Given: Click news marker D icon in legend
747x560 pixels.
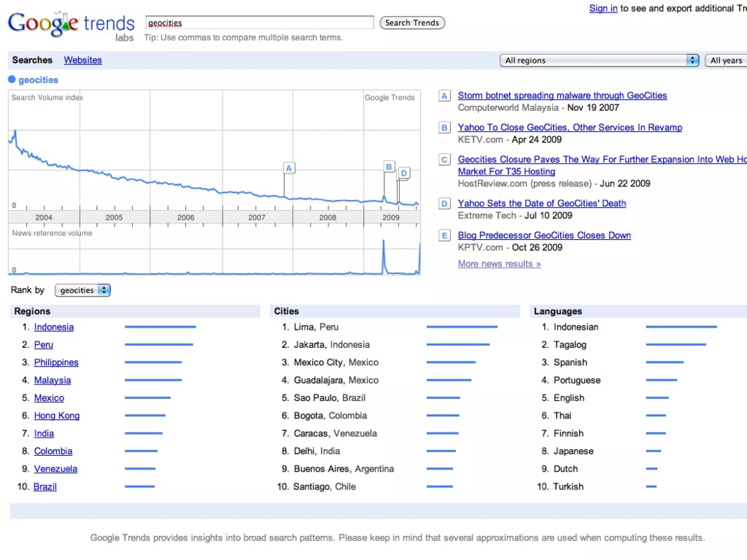Looking at the screenshot, I should pos(444,203).
